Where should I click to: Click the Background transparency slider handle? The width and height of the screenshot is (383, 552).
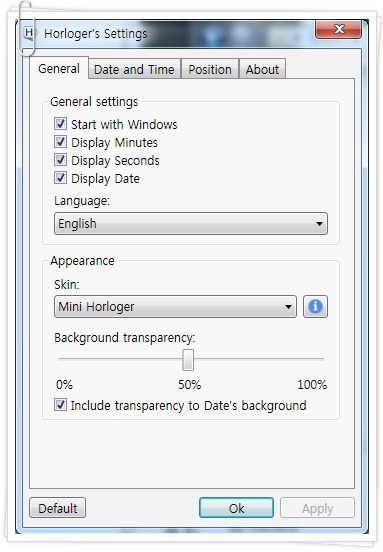[188, 360]
